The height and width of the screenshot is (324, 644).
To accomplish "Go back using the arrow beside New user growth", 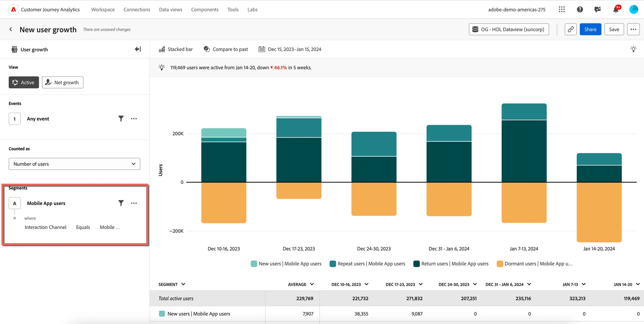I will pyautogui.click(x=11, y=29).
